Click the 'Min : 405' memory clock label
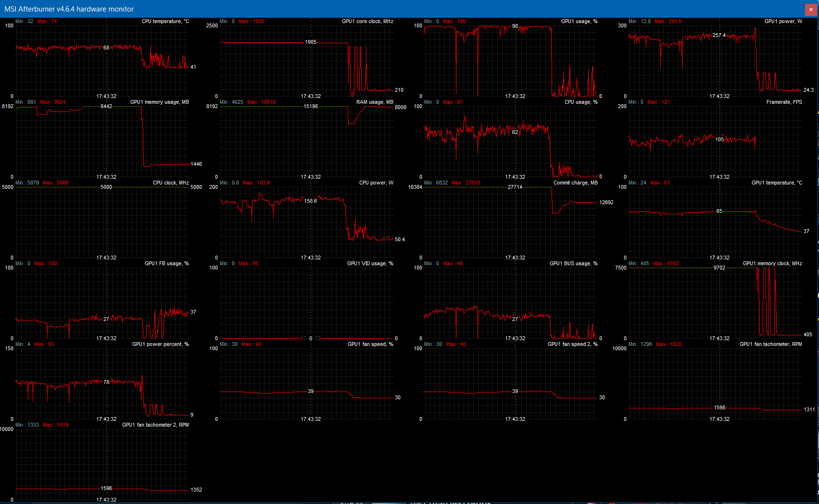The width and height of the screenshot is (819, 504). coord(639,263)
